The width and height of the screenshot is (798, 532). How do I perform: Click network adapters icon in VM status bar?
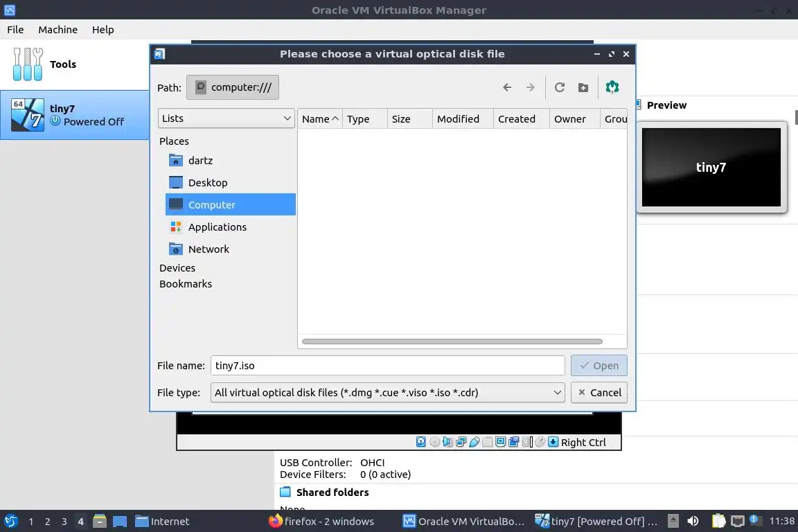461,442
